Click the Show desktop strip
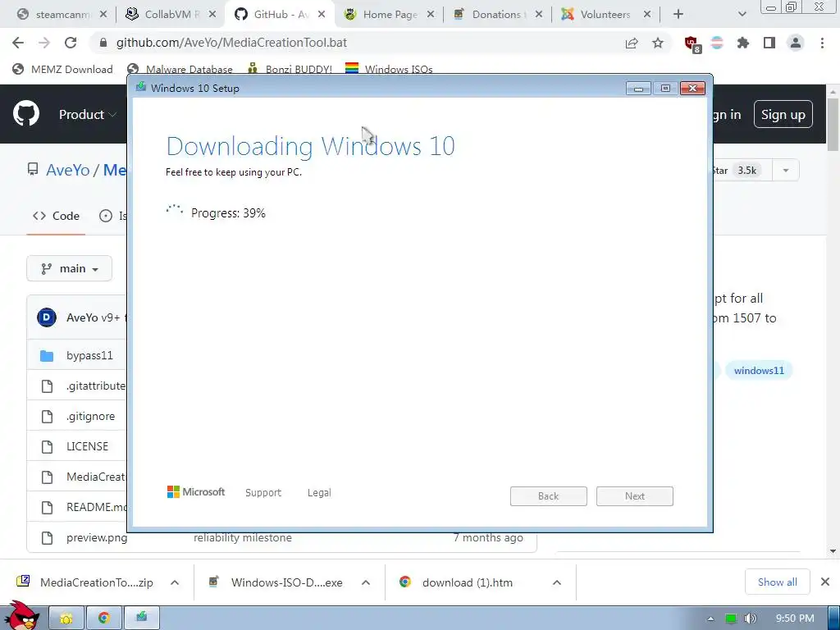 tap(833, 618)
